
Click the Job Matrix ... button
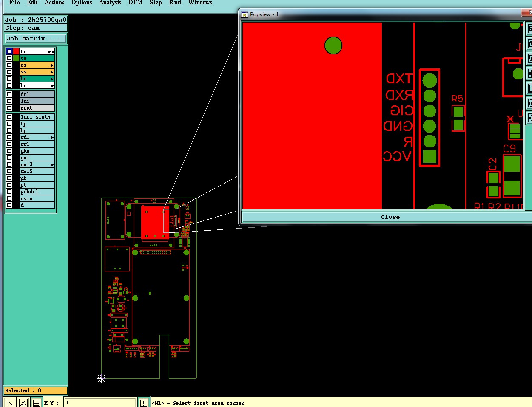(x=36, y=39)
